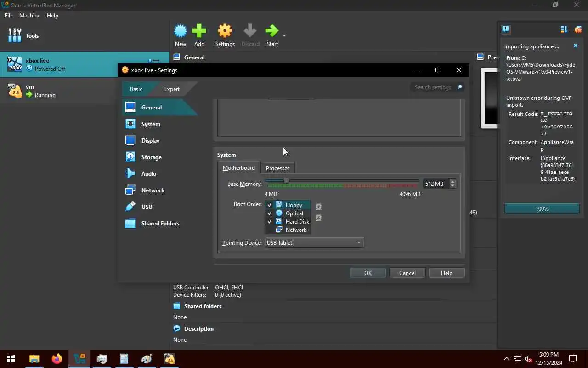The height and width of the screenshot is (368, 588).
Task: Open the Machine menu
Action: point(30,15)
